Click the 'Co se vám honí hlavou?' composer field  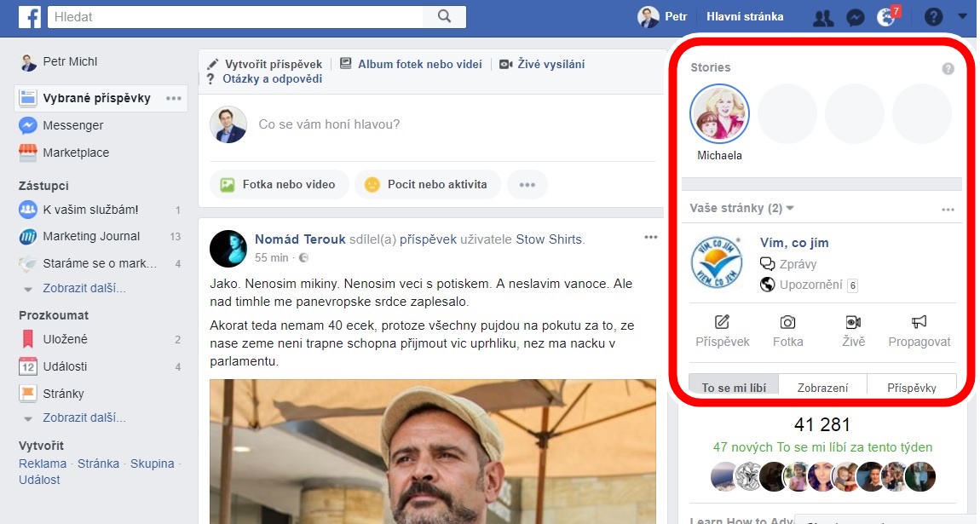(x=330, y=124)
